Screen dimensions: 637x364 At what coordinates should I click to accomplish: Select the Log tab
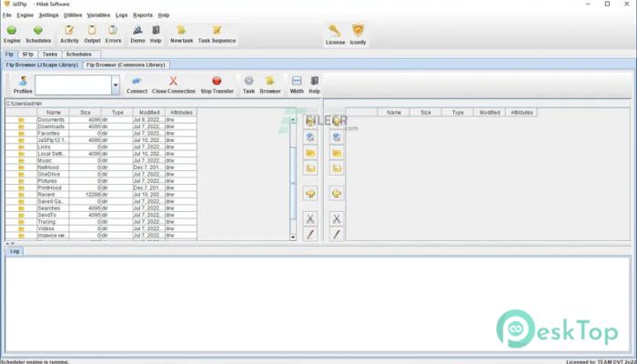click(x=15, y=251)
